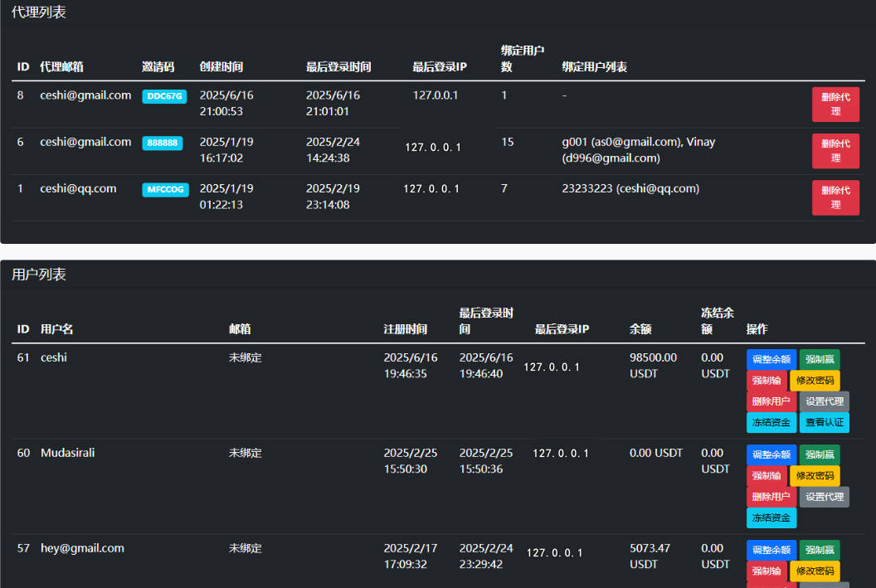Open 查看认证 for user ceshi
The height and width of the screenshot is (588, 876).
click(x=824, y=422)
